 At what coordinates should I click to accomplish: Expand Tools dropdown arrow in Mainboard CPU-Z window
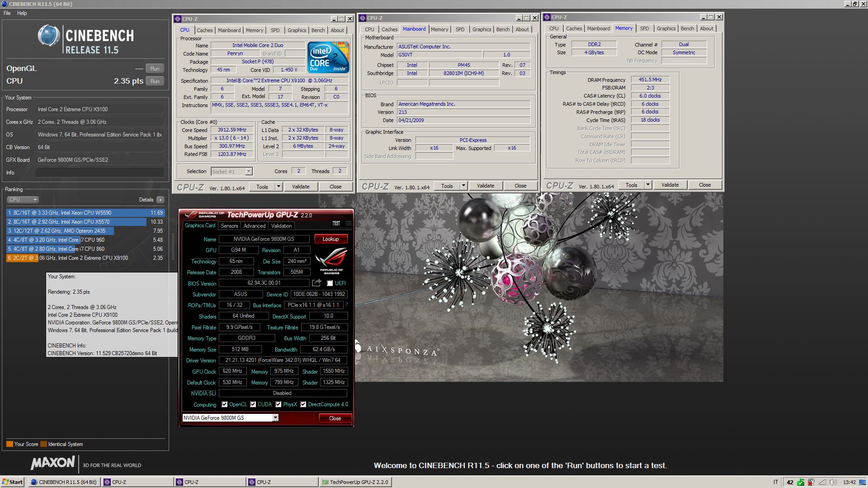(x=463, y=186)
